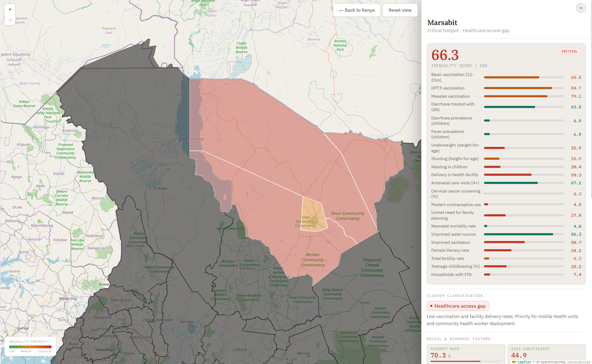Select the 'Basic vaccination (12-23m)' indicator label
592x364 pixels.
pos(453,77)
